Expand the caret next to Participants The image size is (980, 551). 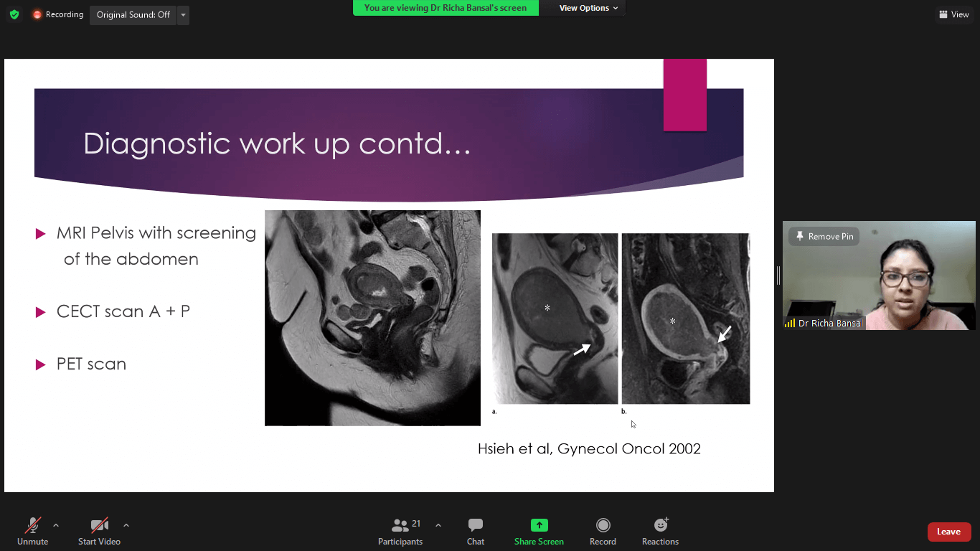coord(438,525)
